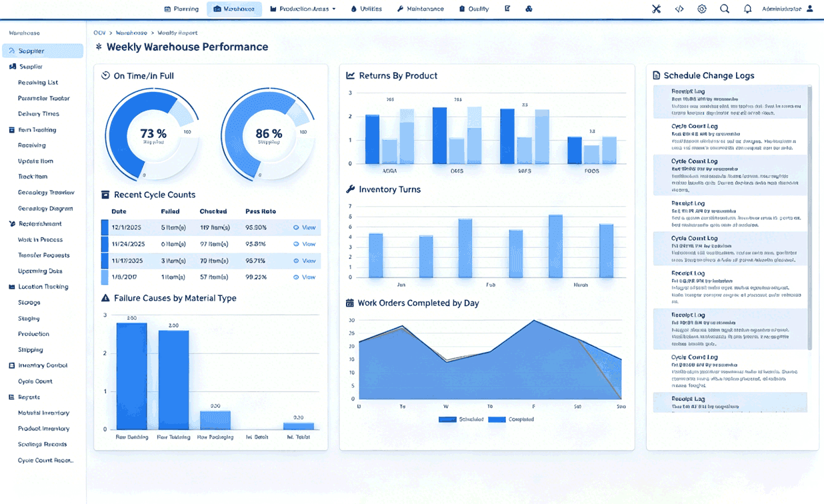Viewport: 824px width, 504px height.
Task: Click the 73 % donut gauge
Action: pyautogui.click(x=153, y=135)
